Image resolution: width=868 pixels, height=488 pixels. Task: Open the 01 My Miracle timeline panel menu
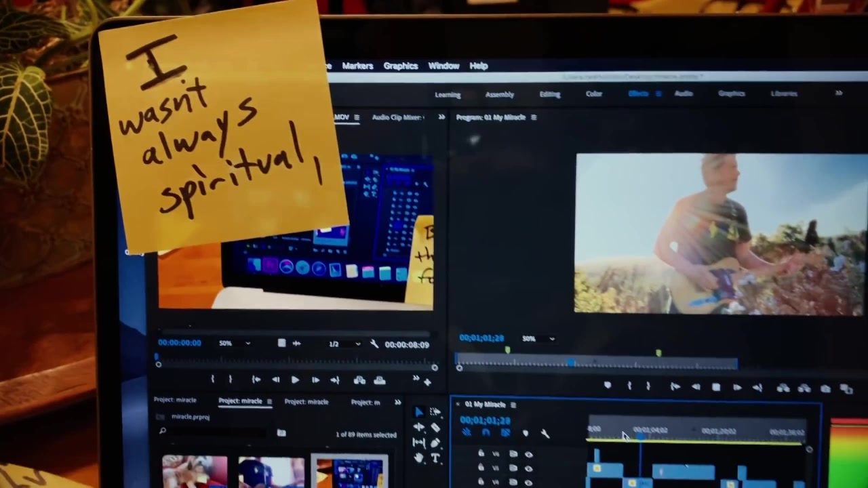point(513,405)
